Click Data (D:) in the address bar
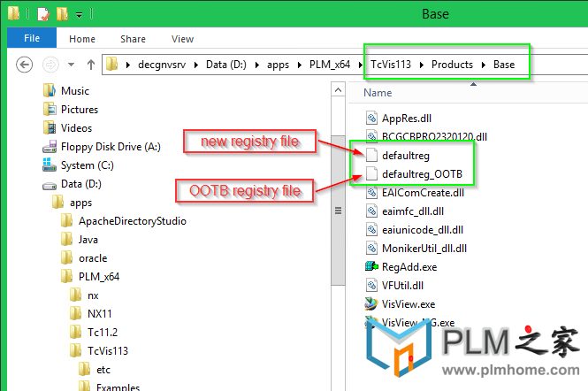 click(226, 65)
